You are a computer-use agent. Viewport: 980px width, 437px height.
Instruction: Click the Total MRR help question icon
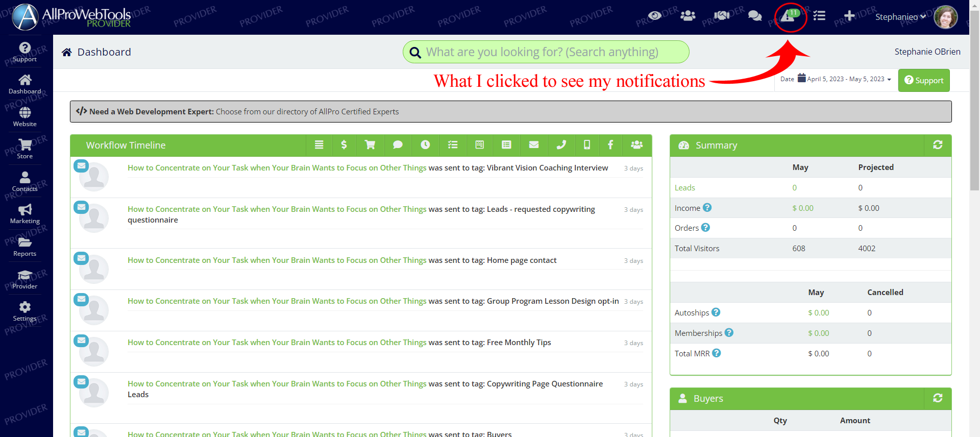(x=717, y=353)
